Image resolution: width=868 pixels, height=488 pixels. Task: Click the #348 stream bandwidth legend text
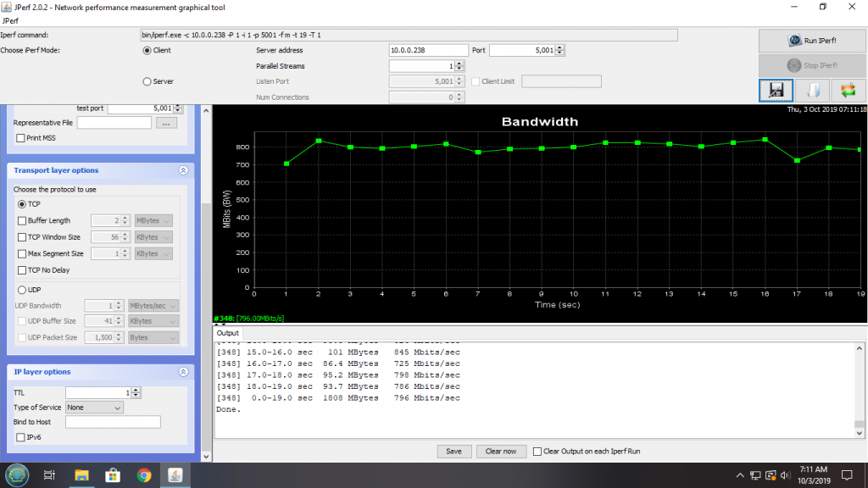tap(249, 319)
